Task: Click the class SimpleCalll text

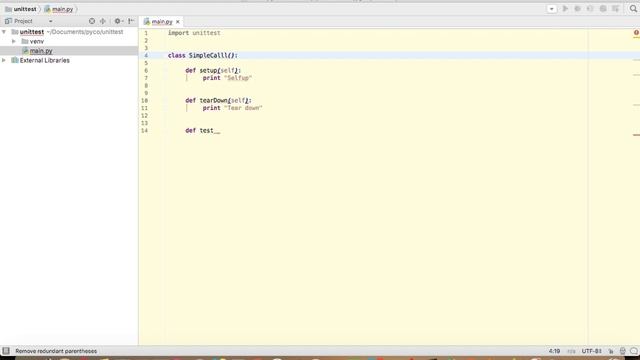Action: (202, 55)
